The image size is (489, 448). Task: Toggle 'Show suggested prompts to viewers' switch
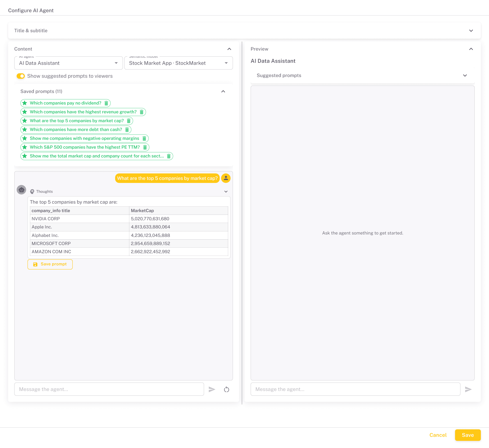[x=21, y=76]
